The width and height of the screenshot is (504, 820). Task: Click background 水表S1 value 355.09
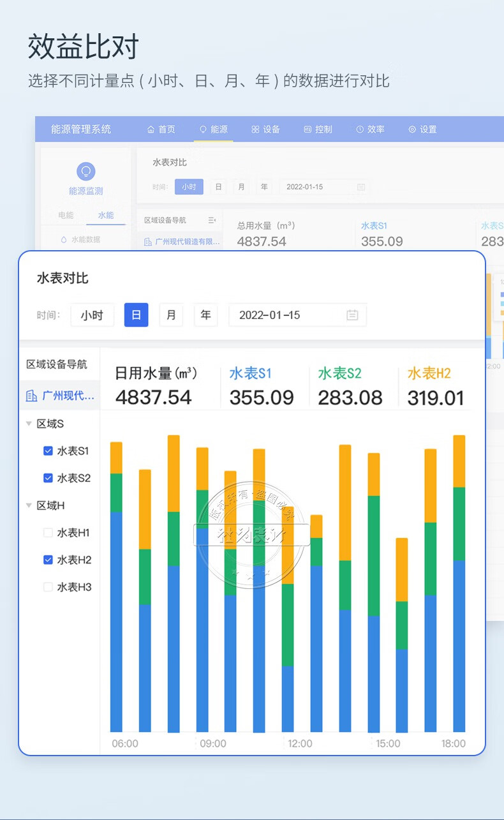(382, 241)
